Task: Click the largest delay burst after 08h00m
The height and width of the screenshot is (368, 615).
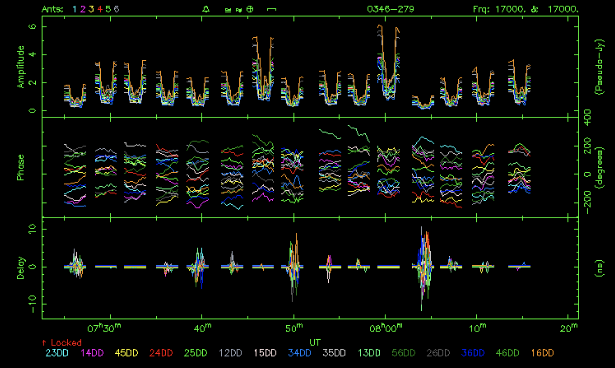Action: tap(423, 268)
